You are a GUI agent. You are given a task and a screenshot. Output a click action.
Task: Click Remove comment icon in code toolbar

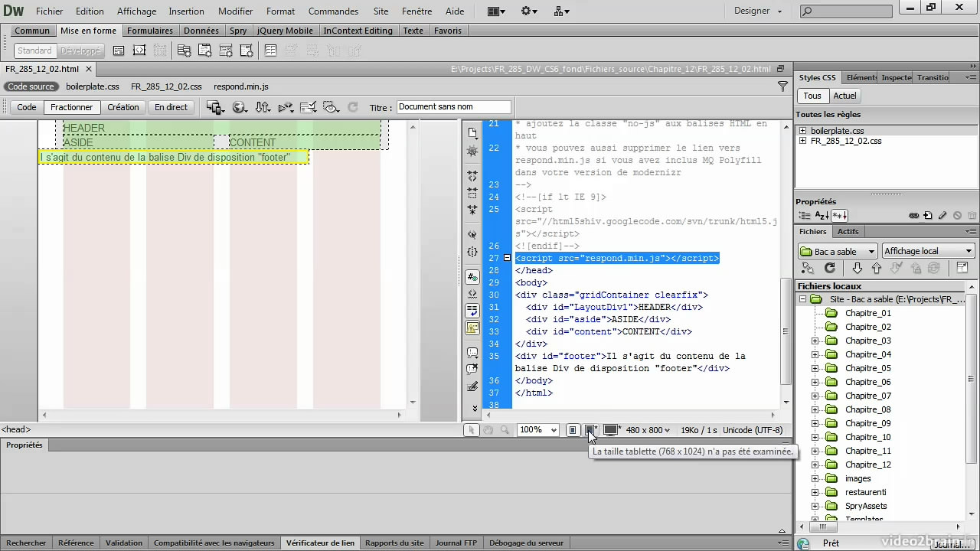click(x=472, y=369)
